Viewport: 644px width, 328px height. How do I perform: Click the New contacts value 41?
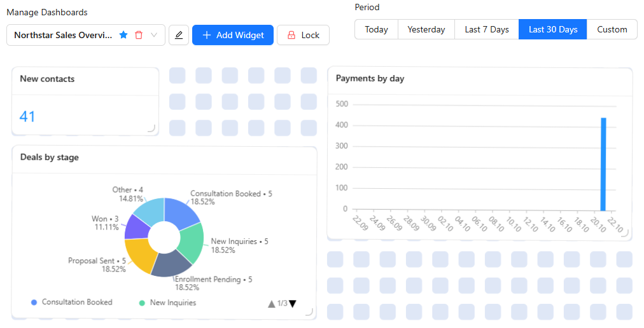[27, 116]
